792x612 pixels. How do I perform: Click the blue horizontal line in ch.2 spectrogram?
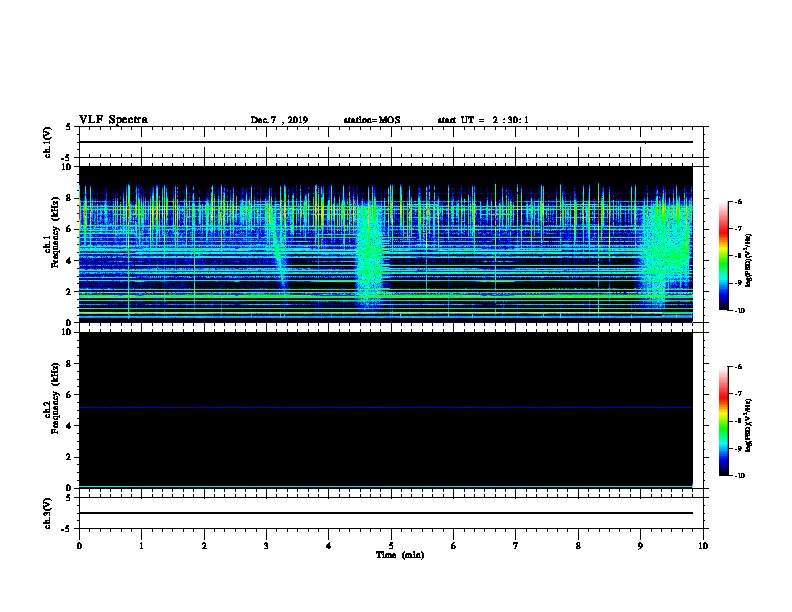tap(386, 407)
